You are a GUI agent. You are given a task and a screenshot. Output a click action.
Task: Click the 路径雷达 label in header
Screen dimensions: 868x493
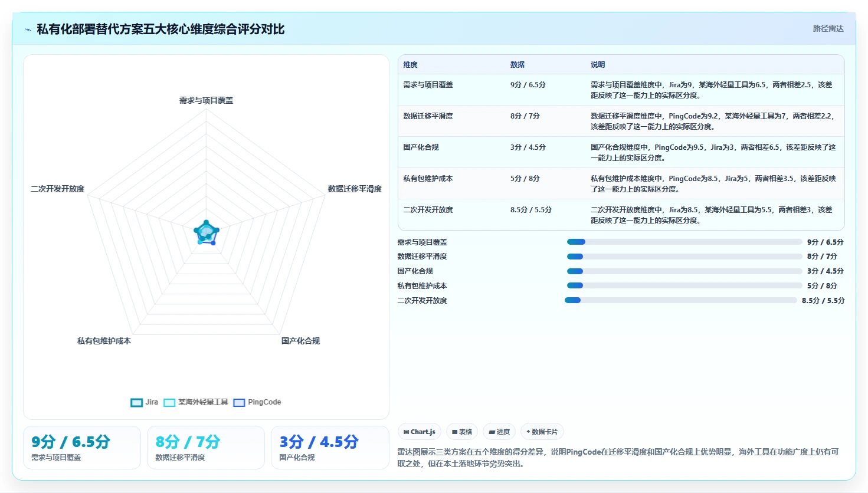click(828, 28)
